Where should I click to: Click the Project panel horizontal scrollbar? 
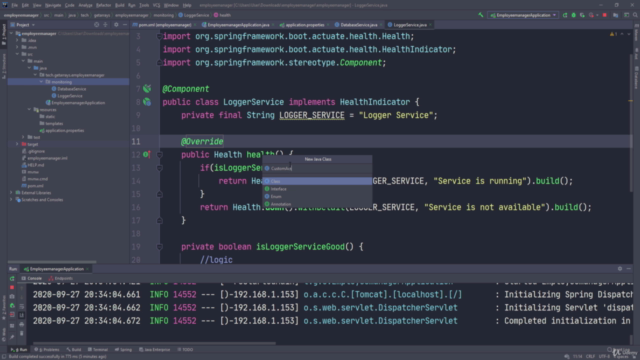52,262
